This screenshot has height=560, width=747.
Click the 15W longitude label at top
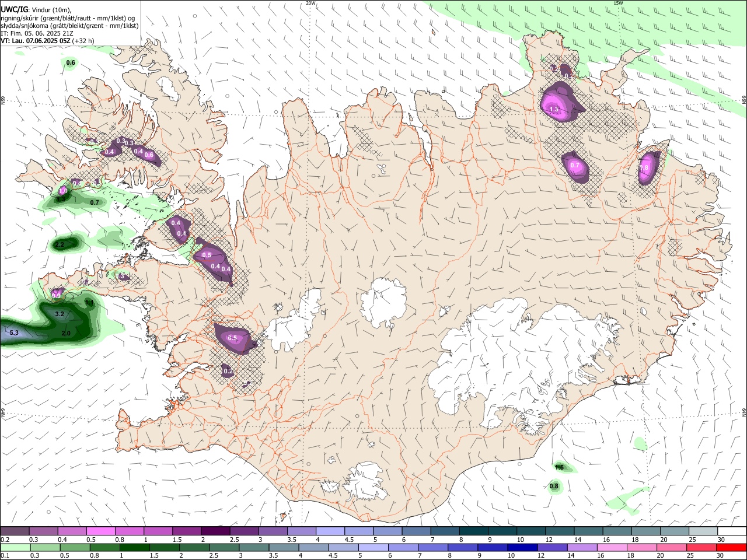[x=618, y=3]
